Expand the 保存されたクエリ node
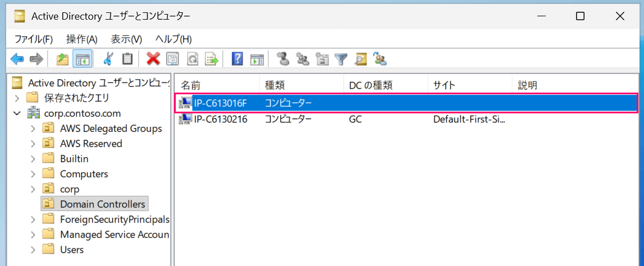Image resolution: width=644 pixels, height=266 pixels. coord(17,98)
